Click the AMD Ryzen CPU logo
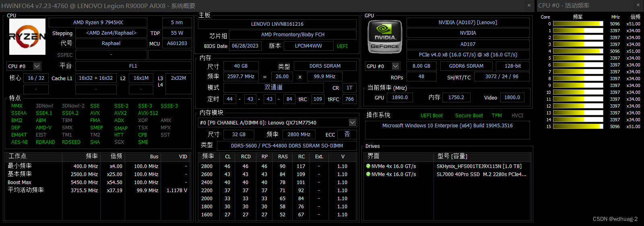Image resolution: width=644 pixels, height=226 pixels. point(27,37)
